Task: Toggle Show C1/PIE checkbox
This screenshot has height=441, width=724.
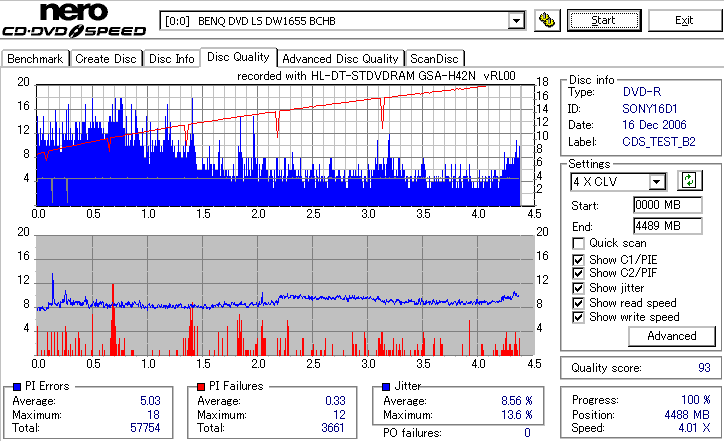Action: tap(578, 260)
